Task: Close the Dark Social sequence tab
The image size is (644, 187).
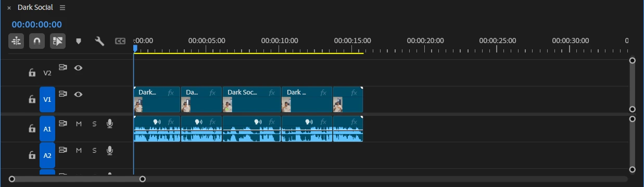Action: pos(9,8)
